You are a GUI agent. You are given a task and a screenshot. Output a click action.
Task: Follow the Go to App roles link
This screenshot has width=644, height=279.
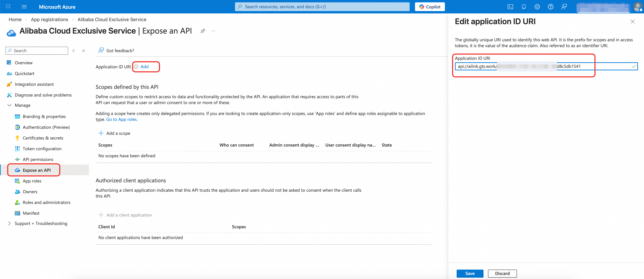pos(122,120)
